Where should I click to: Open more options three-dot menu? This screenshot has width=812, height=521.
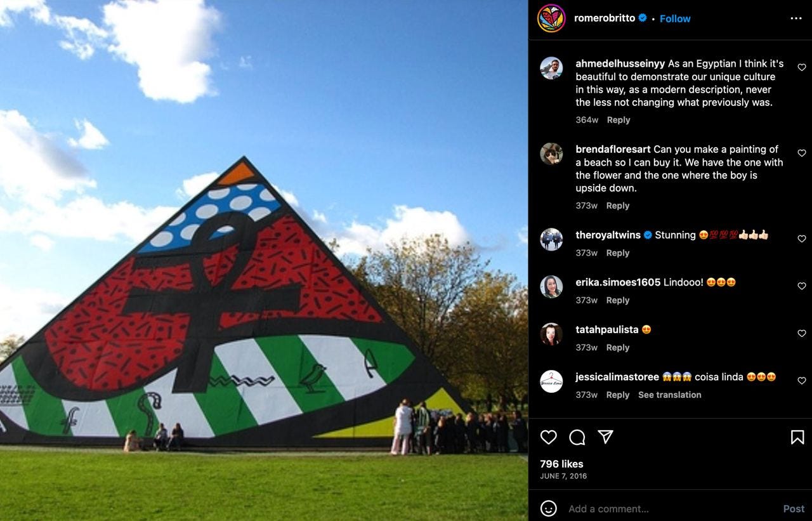pyautogui.click(x=796, y=18)
